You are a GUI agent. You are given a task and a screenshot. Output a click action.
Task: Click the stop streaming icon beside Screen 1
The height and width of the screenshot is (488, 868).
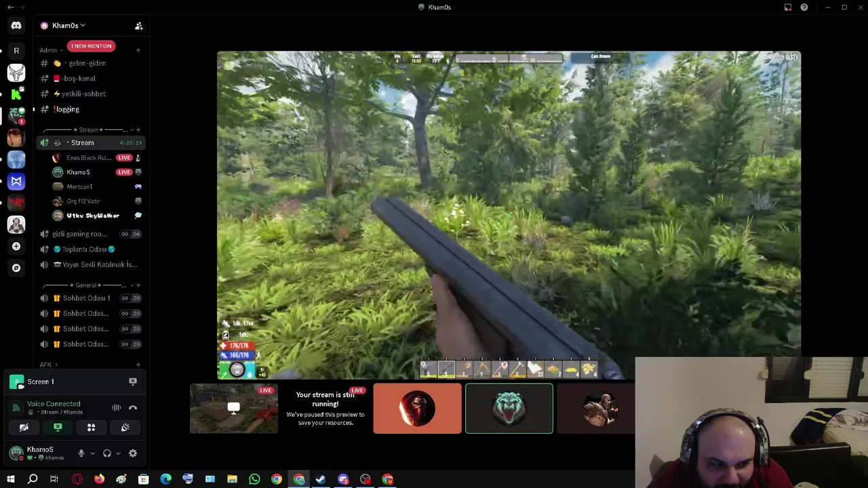133,382
